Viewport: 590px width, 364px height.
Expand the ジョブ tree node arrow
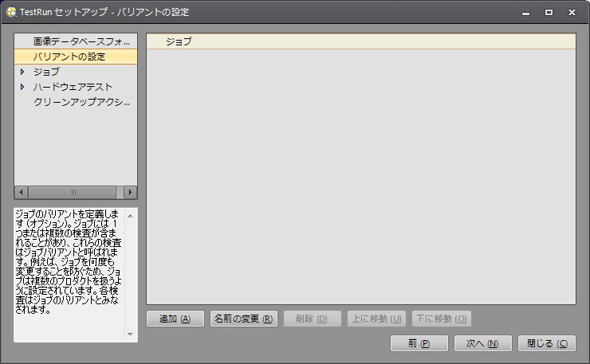point(22,72)
